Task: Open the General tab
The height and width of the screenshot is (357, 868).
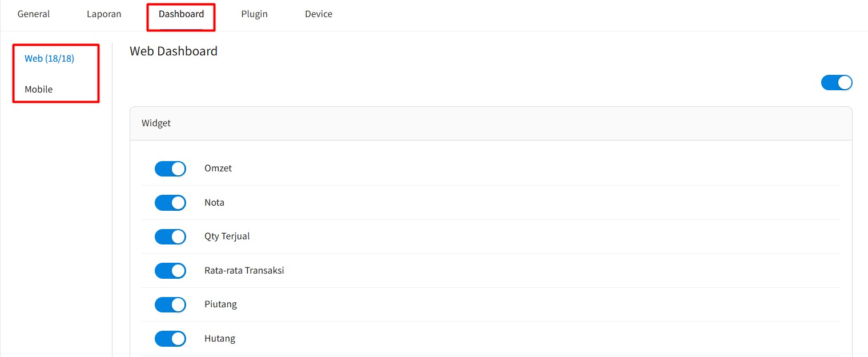Action: point(34,14)
